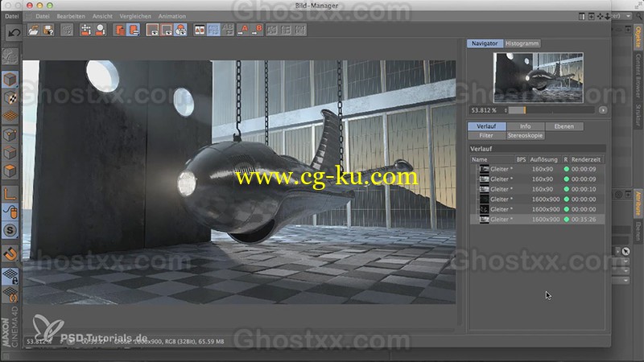The image size is (644, 362).
Task: Click the bottom planar workplane icon
Action: 10,294
